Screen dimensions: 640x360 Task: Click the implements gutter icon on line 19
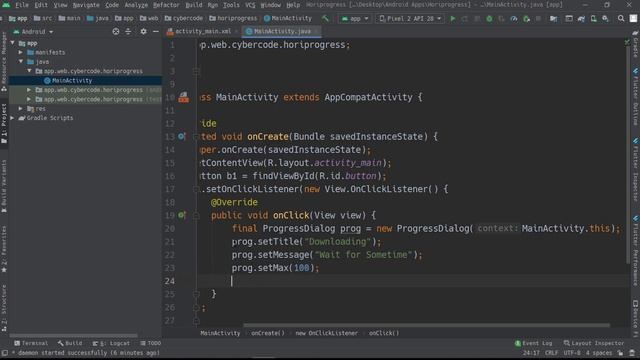click(x=182, y=215)
